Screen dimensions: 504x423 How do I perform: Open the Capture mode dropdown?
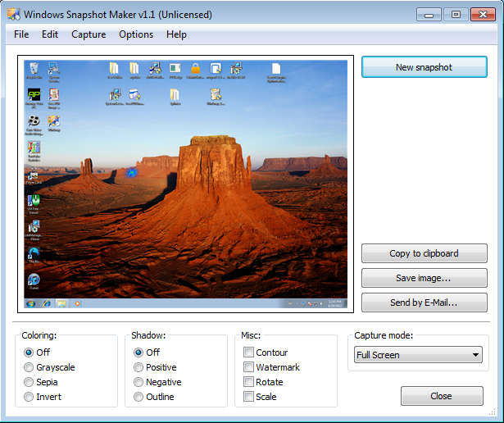418,355
